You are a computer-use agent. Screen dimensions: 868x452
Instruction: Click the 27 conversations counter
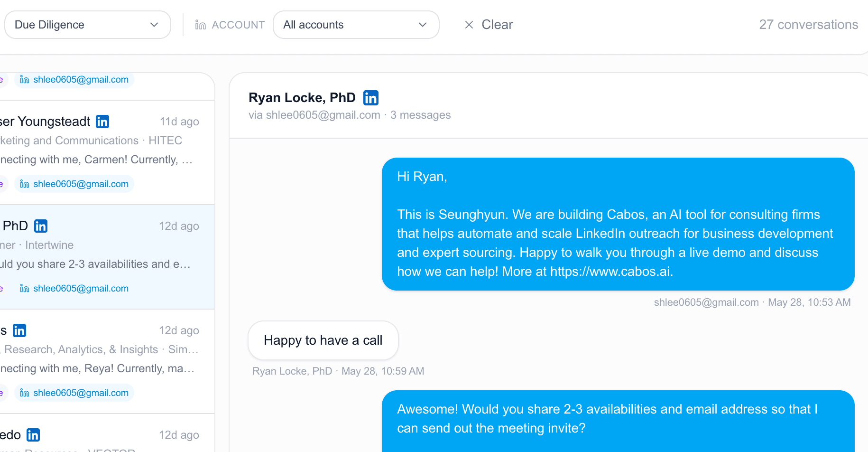click(x=809, y=25)
